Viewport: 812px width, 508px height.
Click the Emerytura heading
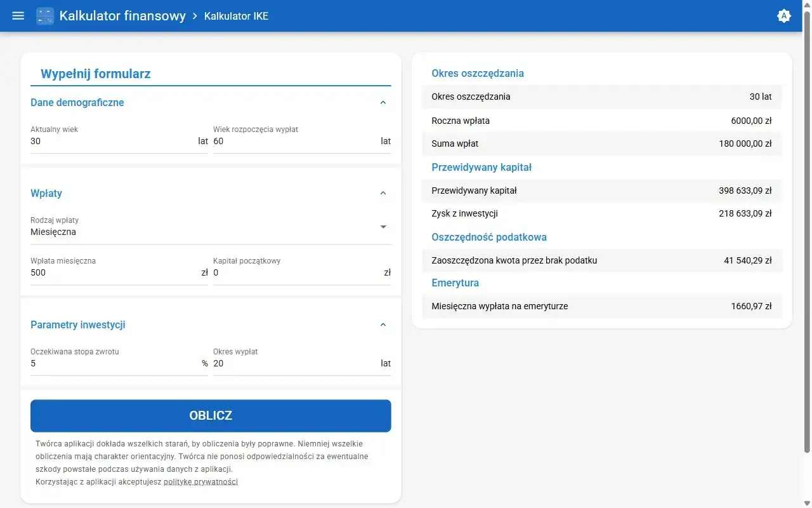pyautogui.click(x=455, y=283)
